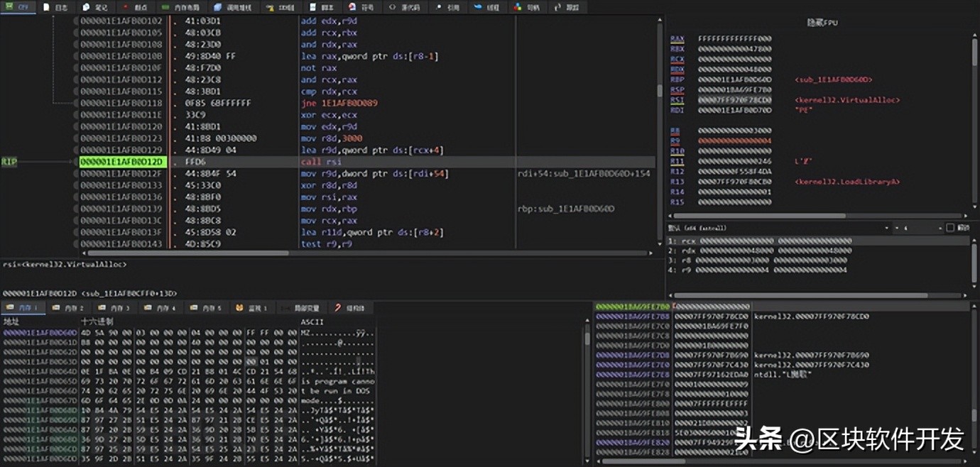980x467 pixels.
Task: Open the Breakpoints (断点) tab icon
Action: pyautogui.click(x=126, y=7)
